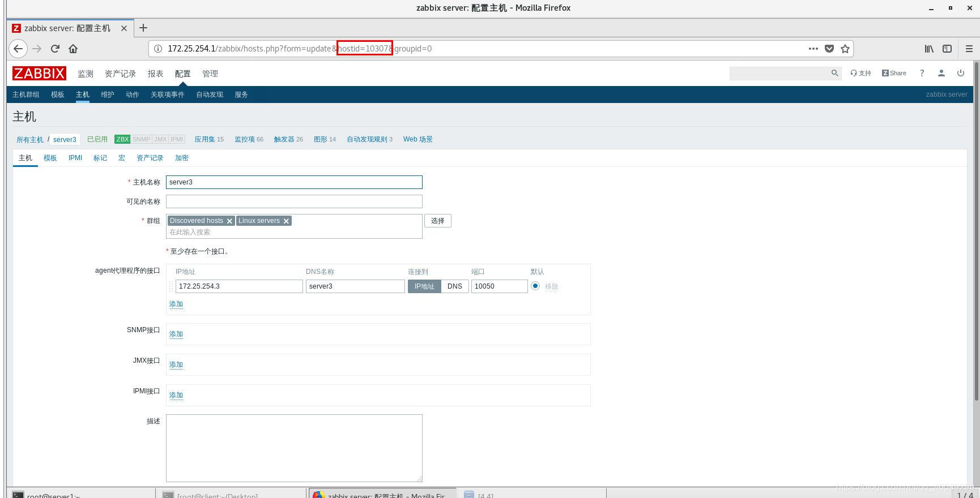Open the 配置 top menu
This screenshot has height=498, width=980.
(x=182, y=74)
